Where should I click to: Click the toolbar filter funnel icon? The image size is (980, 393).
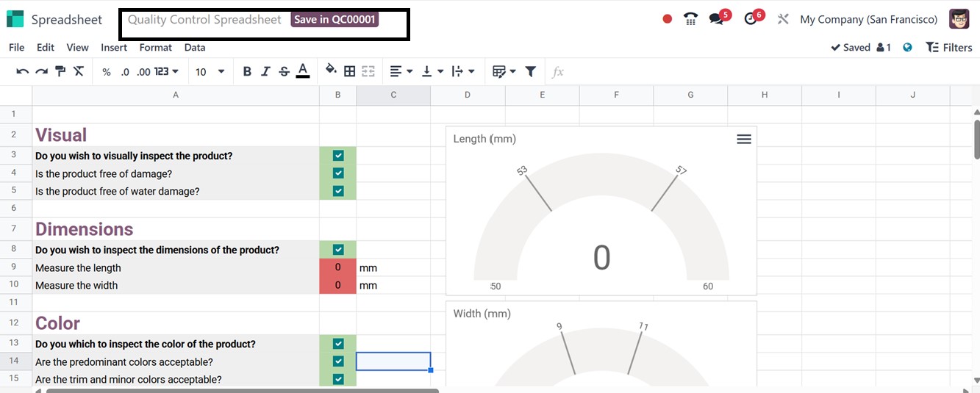pos(531,71)
